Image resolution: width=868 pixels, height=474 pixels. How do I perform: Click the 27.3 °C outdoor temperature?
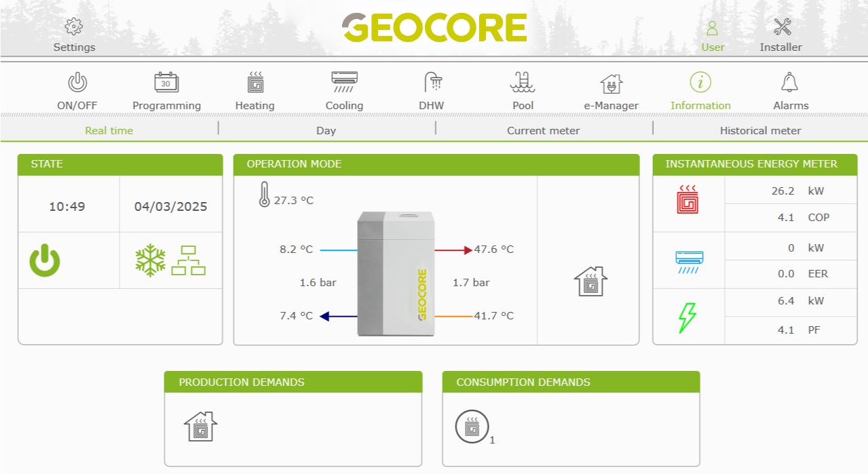pos(294,201)
